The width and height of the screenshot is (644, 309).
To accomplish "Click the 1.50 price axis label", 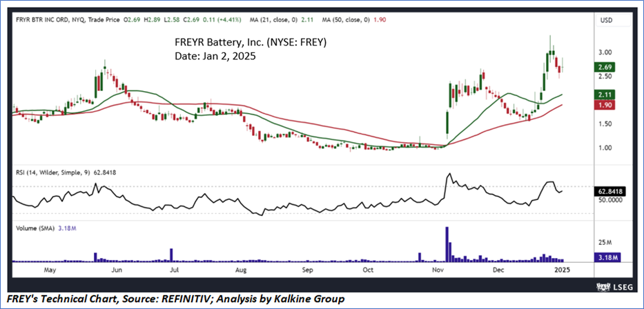I will [604, 124].
